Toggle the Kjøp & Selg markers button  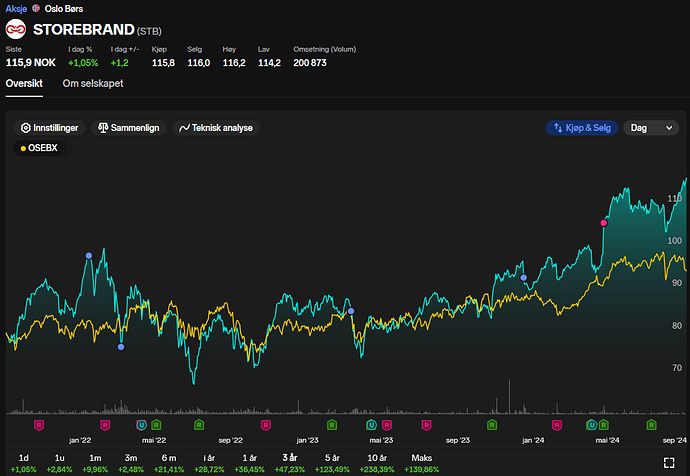[x=582, y=128]
